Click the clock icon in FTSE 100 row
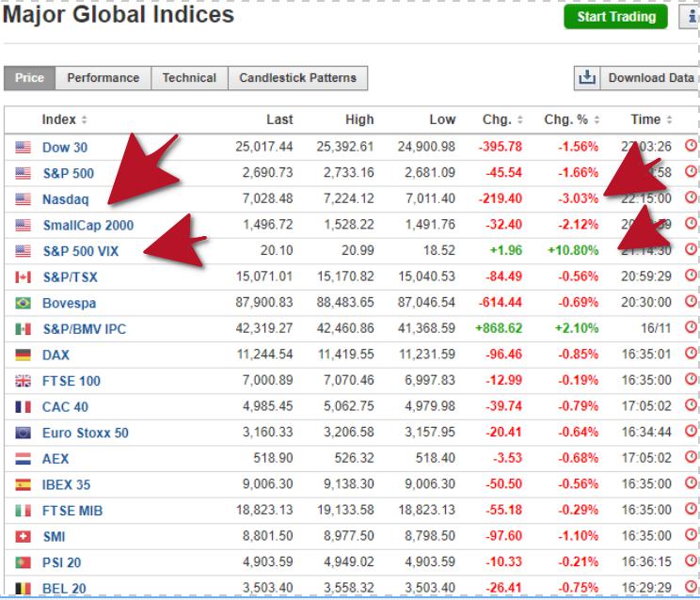Viewport: 700px width, 600px height. coord(692,379)
